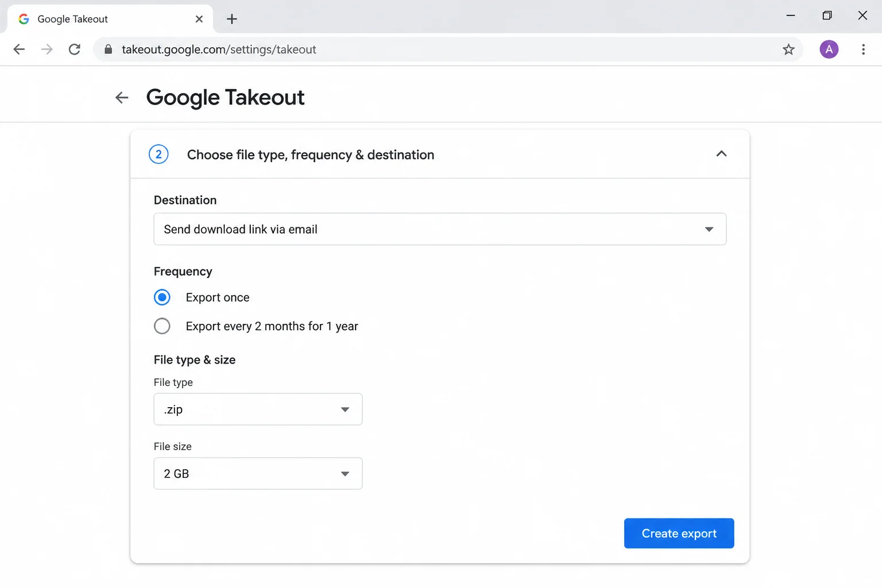
Task: Click 'Choose file type, frequency & destination' header
Action: pos(311,155)
